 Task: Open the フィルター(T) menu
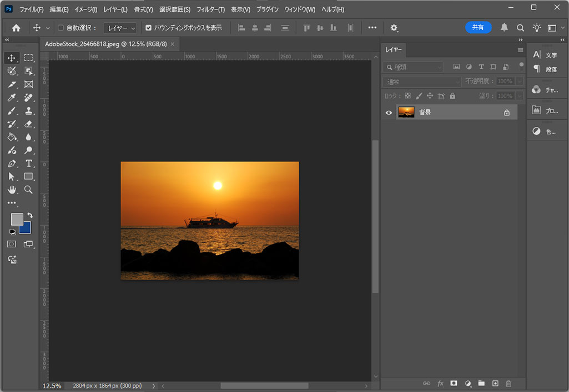click(210, 10)
